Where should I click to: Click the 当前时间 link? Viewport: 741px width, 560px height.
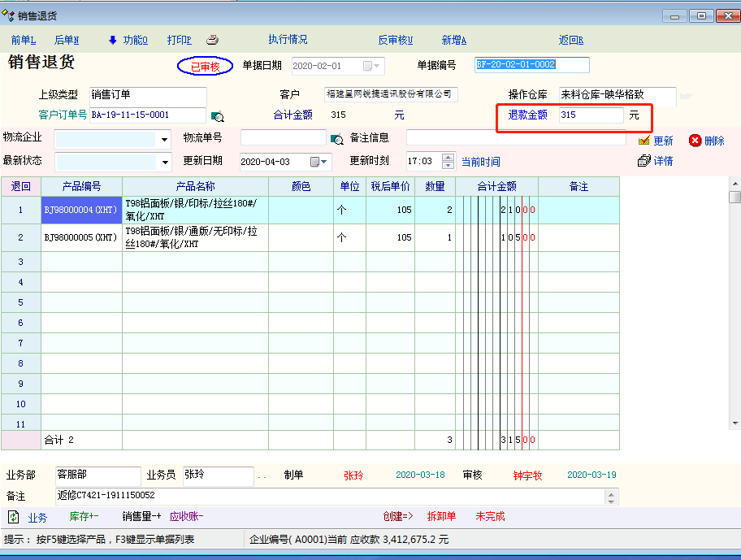tap(480, 162)
